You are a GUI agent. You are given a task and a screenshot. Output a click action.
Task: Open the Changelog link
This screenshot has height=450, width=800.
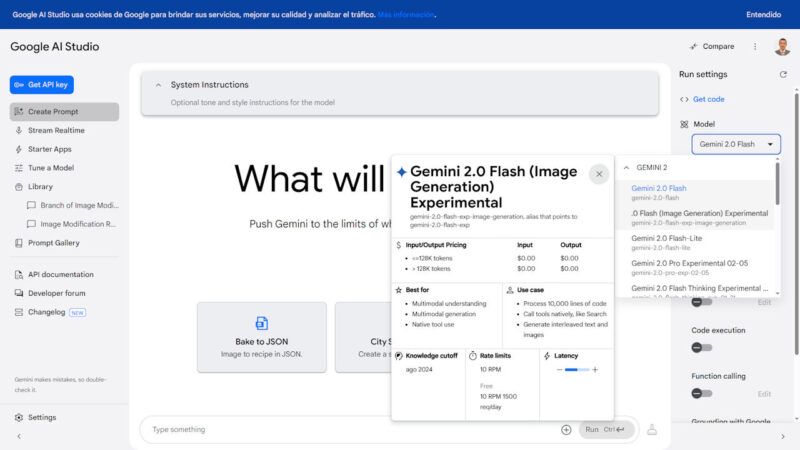coord(46,312)
